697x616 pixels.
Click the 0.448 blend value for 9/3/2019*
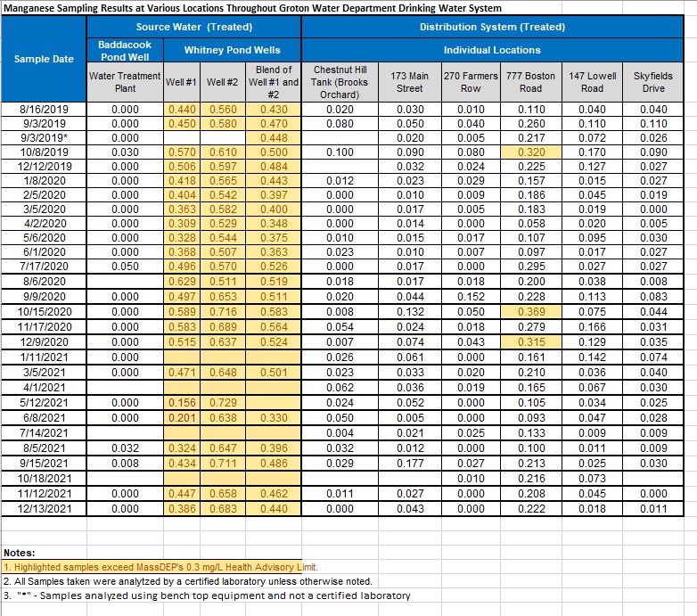(x=274, y=138)
